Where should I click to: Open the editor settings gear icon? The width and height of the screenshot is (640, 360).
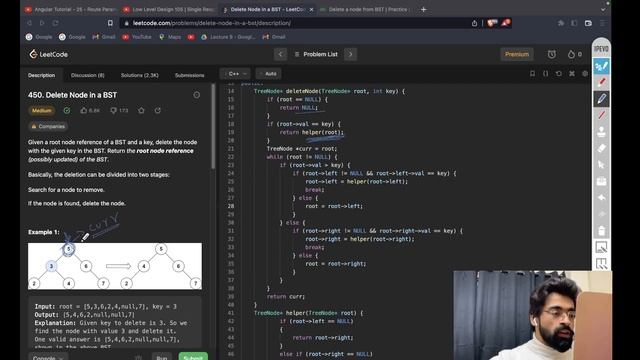585,73
